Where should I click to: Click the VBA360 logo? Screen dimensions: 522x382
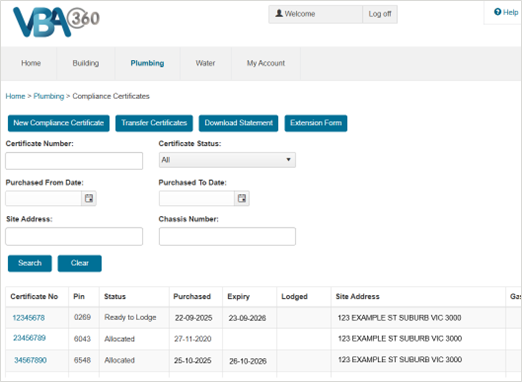pyautogui.click(x=56, y=22)
